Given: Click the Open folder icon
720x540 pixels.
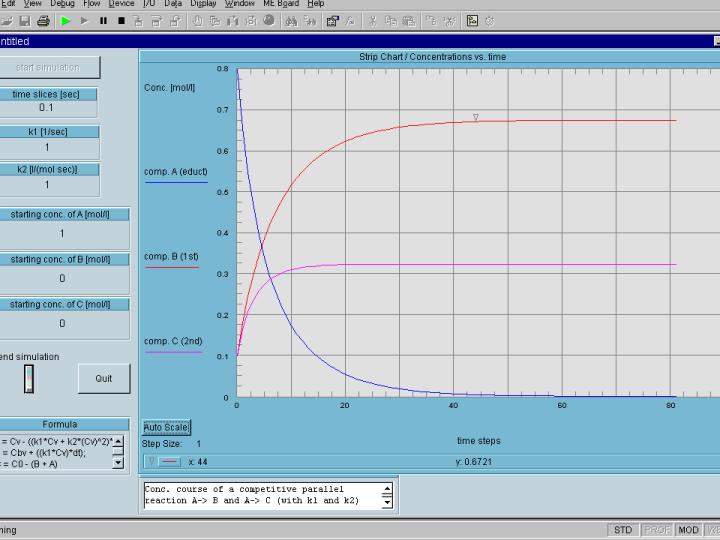Looking at the screenshot, I should (8, 20).
